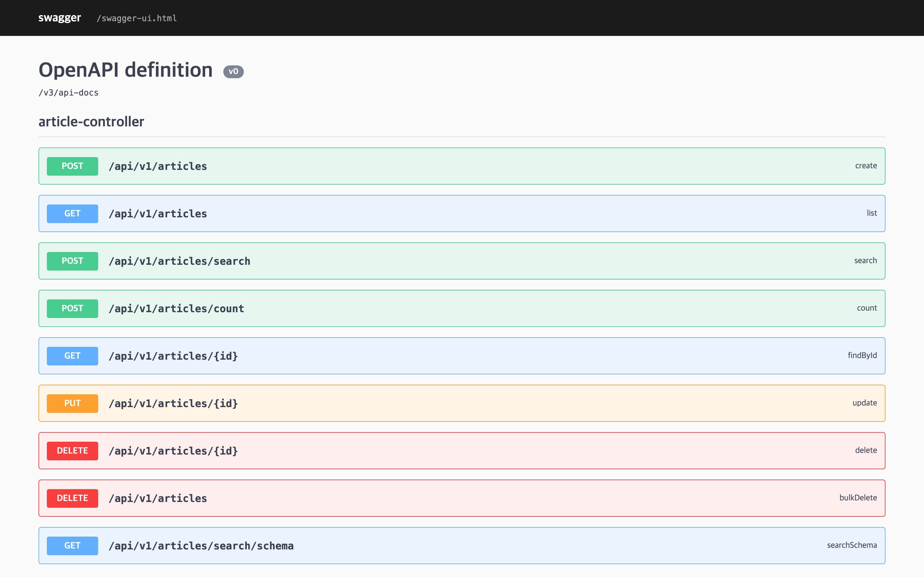
Task: Expand the GET /api/v1/articles list operation
Action: click(462, 213)
